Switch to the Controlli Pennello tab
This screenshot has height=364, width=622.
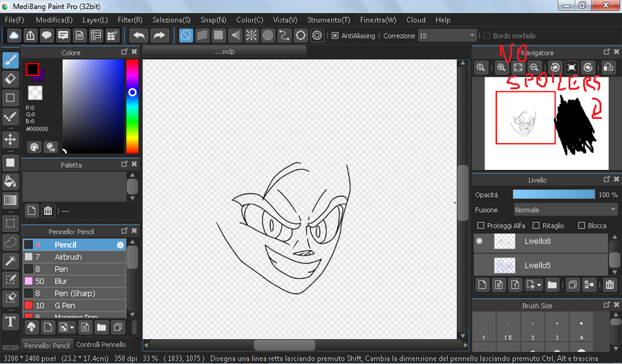101,345
